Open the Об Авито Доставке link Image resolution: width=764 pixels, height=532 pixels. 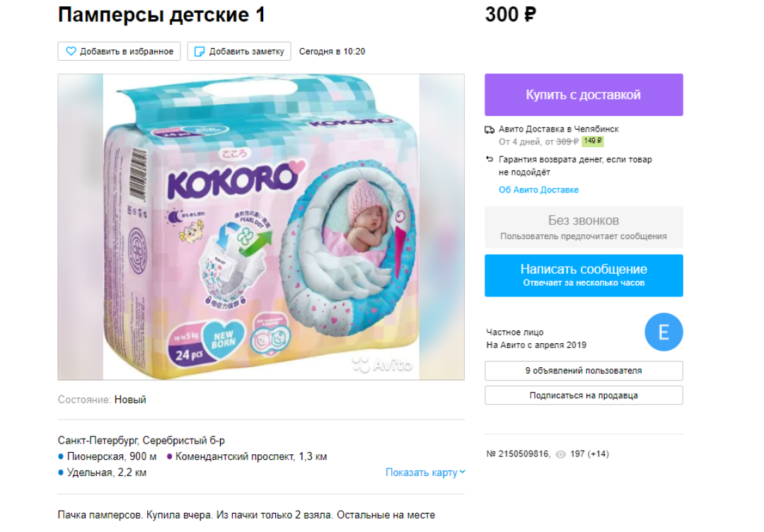[538, 190]
